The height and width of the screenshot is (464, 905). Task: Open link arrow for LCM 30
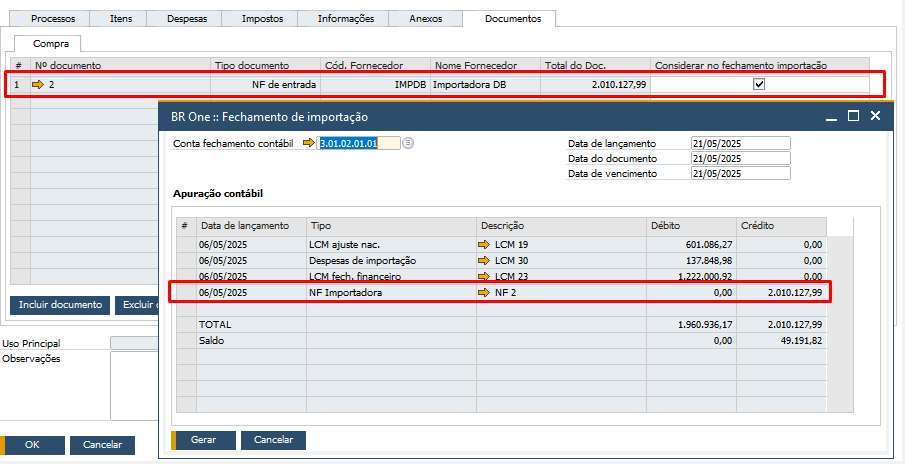point(484,261)
